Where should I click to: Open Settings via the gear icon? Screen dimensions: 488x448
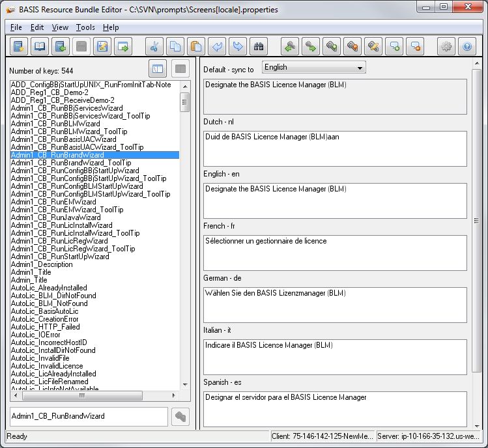446,47
